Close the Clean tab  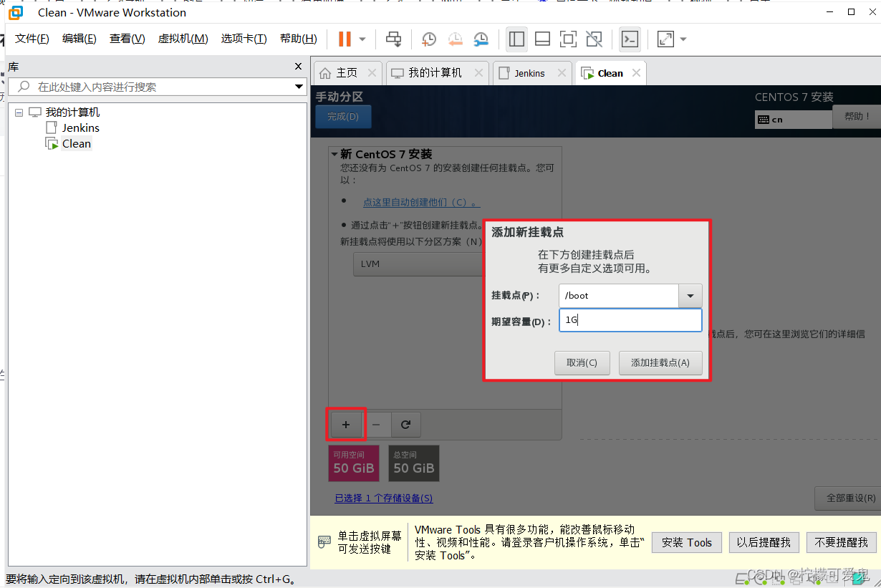pos(635,73)
